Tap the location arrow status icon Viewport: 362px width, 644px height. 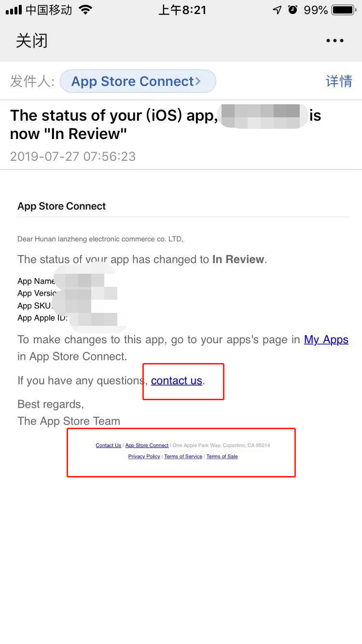tap(277, 10)
